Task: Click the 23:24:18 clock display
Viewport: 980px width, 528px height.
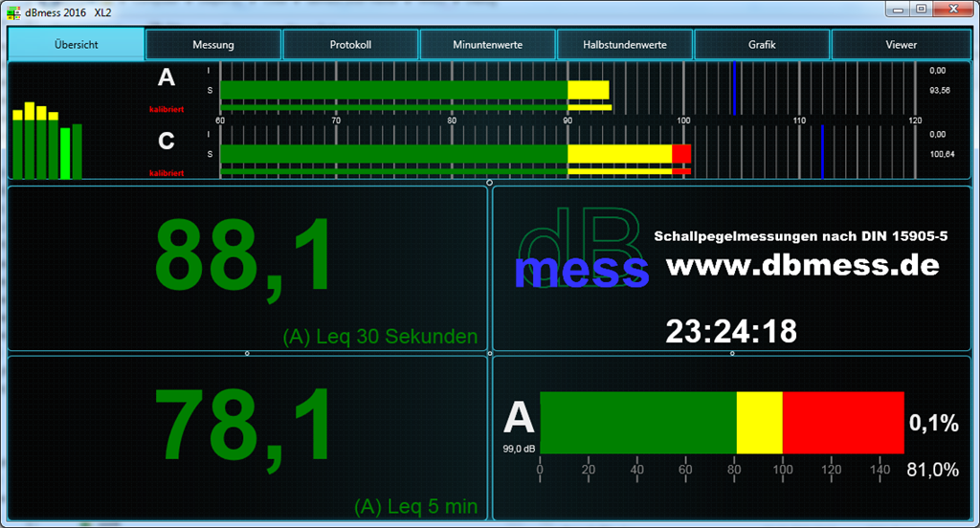Action: point(731,331)
